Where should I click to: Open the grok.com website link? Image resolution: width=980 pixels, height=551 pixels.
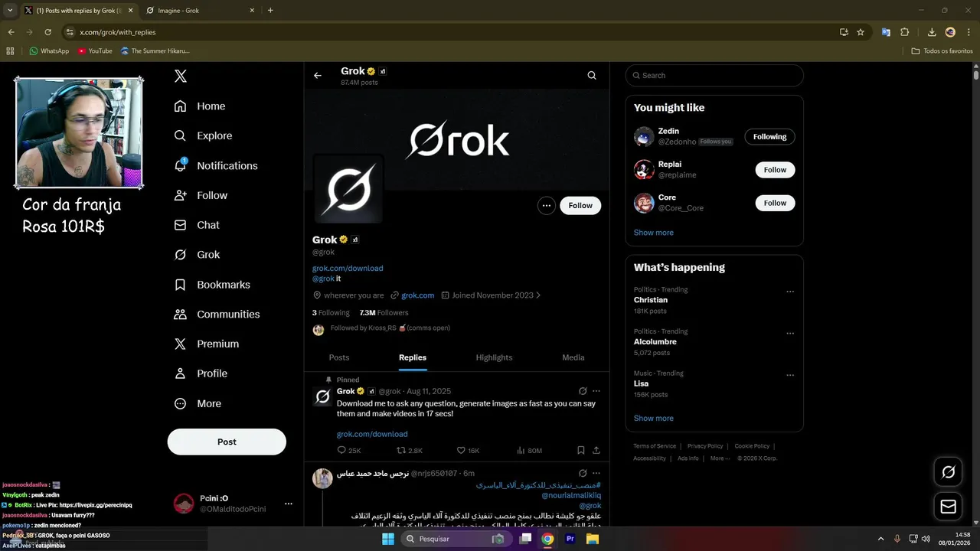coord(418,295)
